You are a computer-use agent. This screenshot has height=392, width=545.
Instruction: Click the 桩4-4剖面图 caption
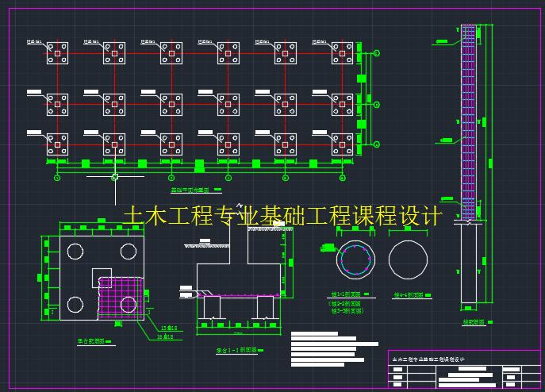pos(407,294)
